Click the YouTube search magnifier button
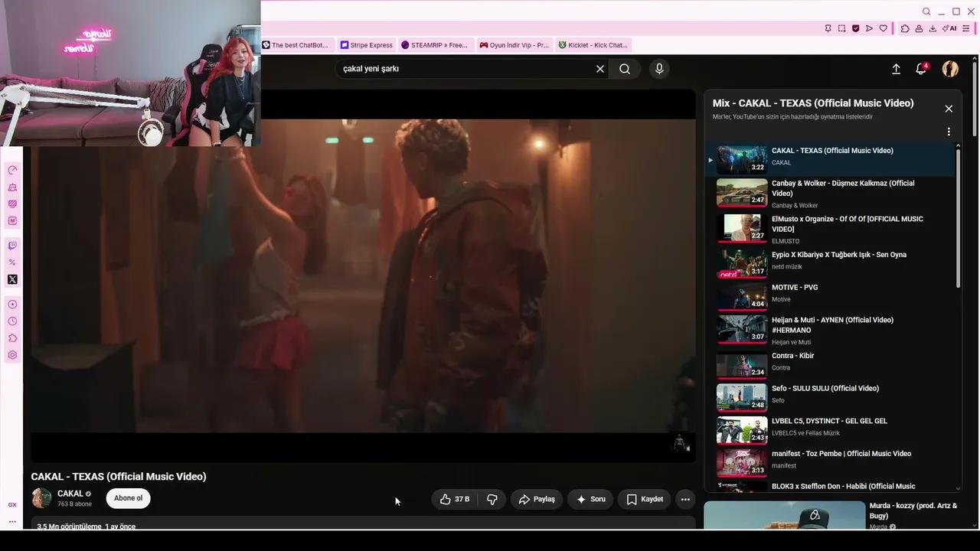Image resolution: width=980 pixels, height=551 pixels. 625,69
